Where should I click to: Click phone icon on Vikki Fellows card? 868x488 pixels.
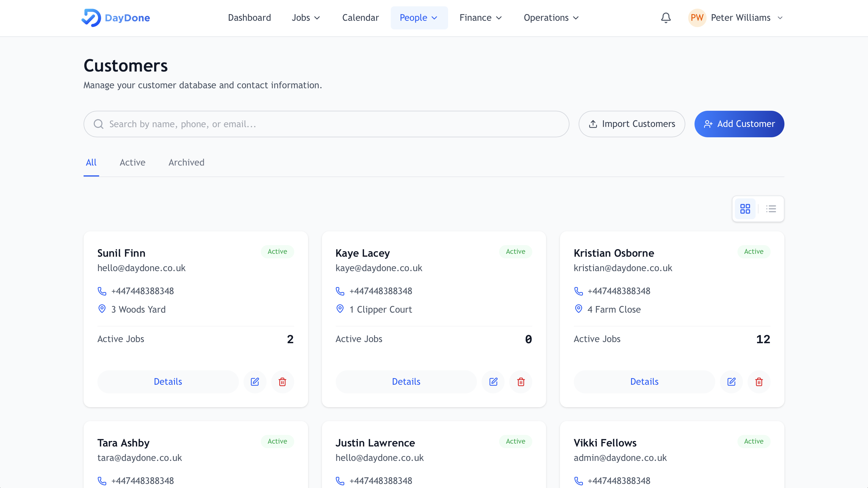pos(578,481)
